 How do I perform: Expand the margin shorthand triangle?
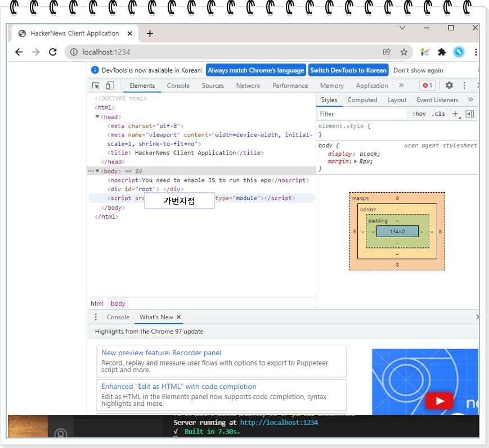point(356,161)
